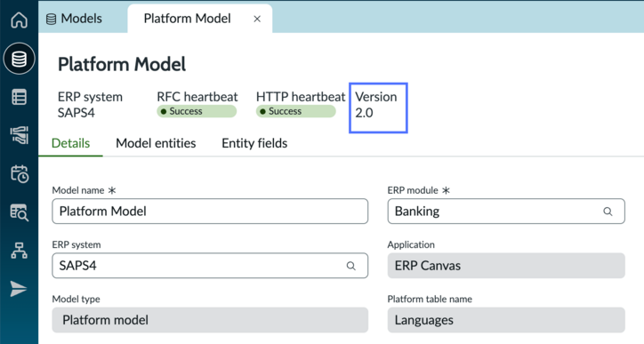Click the SAPS4 value under ERP system header
The height and width of the screenshot is (344, 644).
coord(76,113)
